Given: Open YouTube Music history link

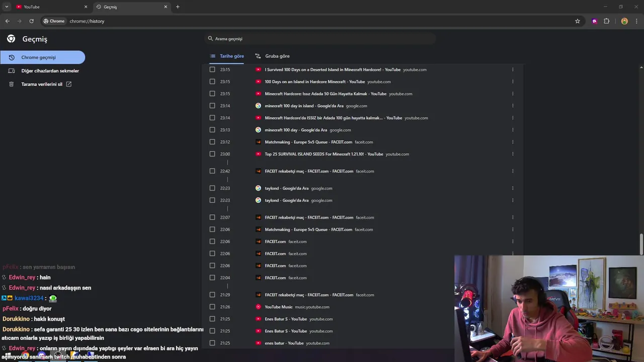Looking at the screenshot, I should 279,307.
